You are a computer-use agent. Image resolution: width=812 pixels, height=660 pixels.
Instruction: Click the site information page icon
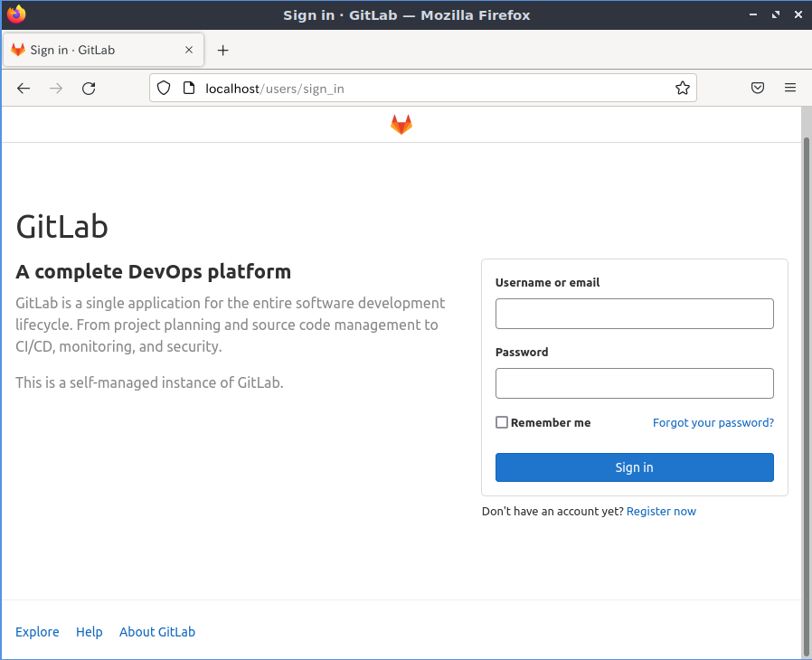[189, 88]
